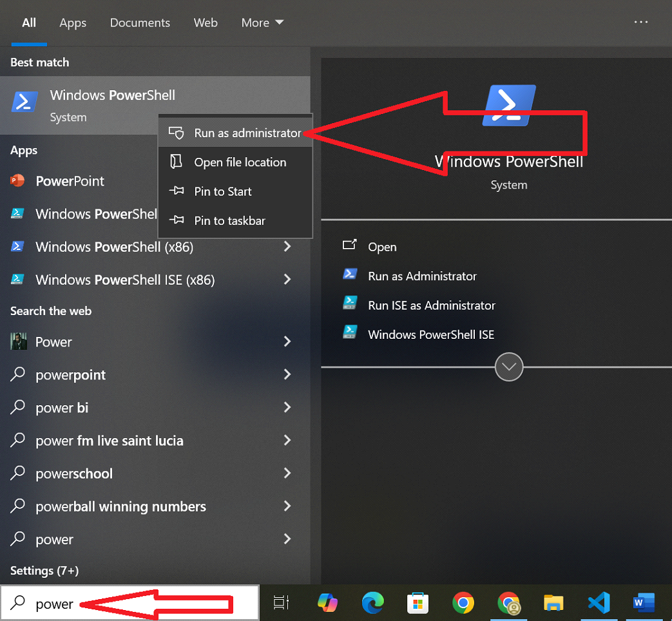
Task: Select the powerball winning numbers suggestion
Action: [155, 506]
